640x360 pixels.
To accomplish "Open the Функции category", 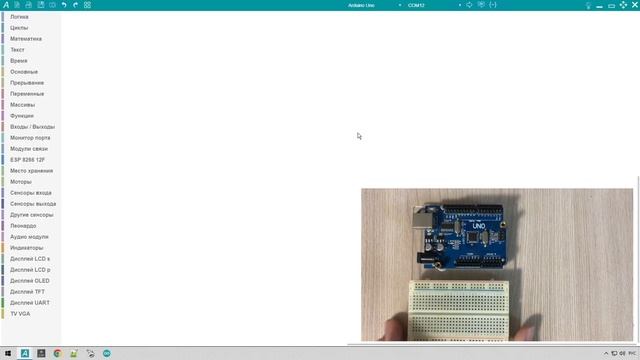I will (22, 116).
